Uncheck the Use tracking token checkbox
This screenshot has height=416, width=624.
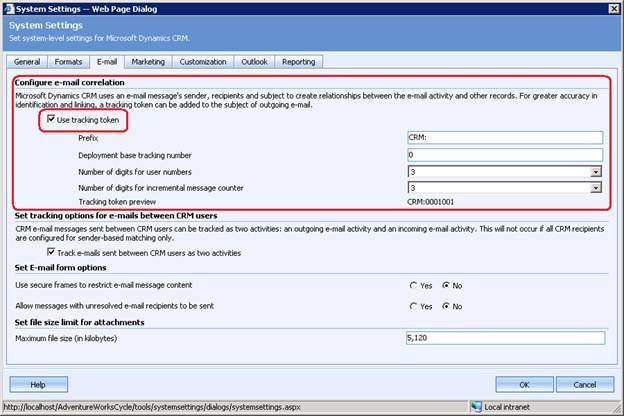coord(51,120)
